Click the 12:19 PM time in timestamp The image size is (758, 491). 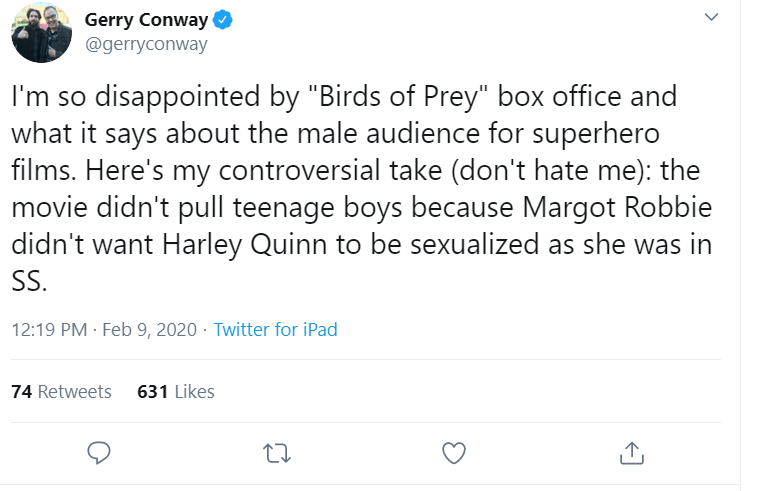49,329
